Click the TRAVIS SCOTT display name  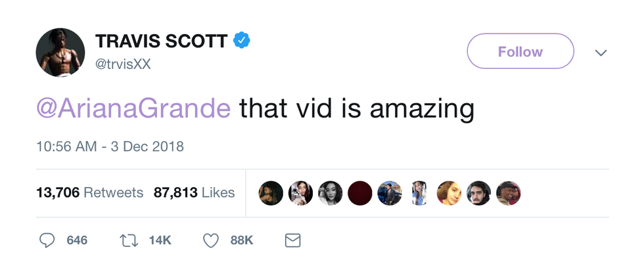[161, 41]
